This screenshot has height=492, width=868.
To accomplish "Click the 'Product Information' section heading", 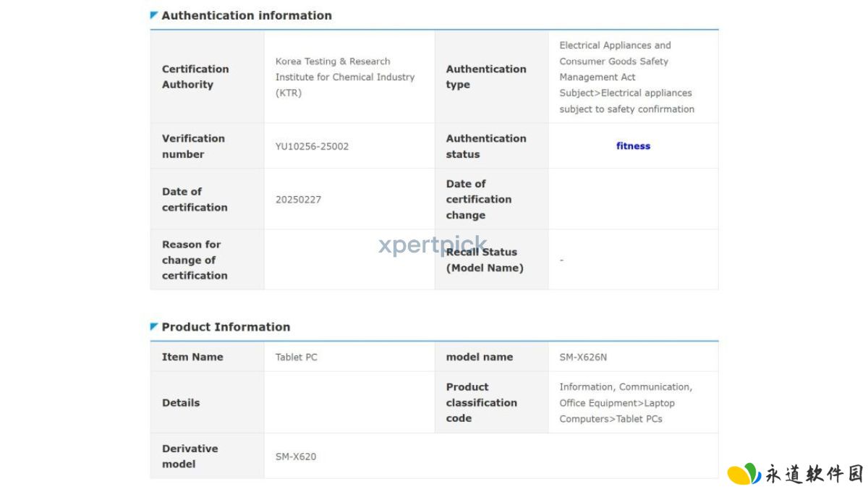I will click(x=226, y=327).
